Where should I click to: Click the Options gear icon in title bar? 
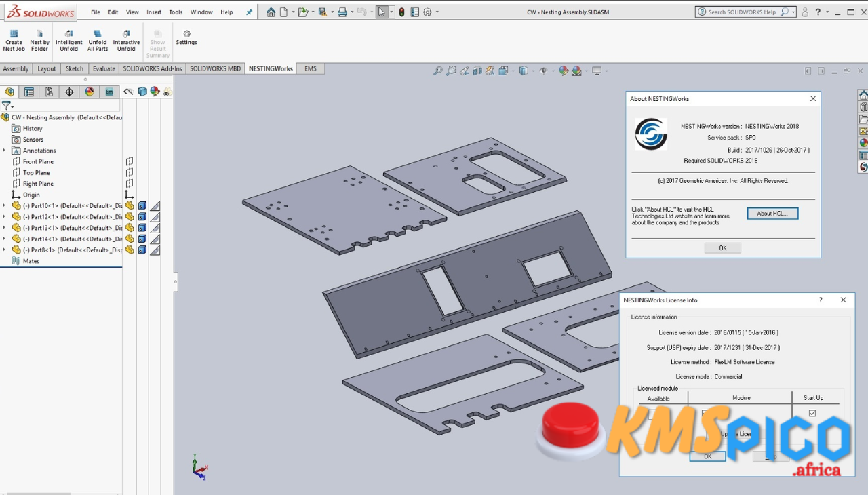[x=428, y=12]
